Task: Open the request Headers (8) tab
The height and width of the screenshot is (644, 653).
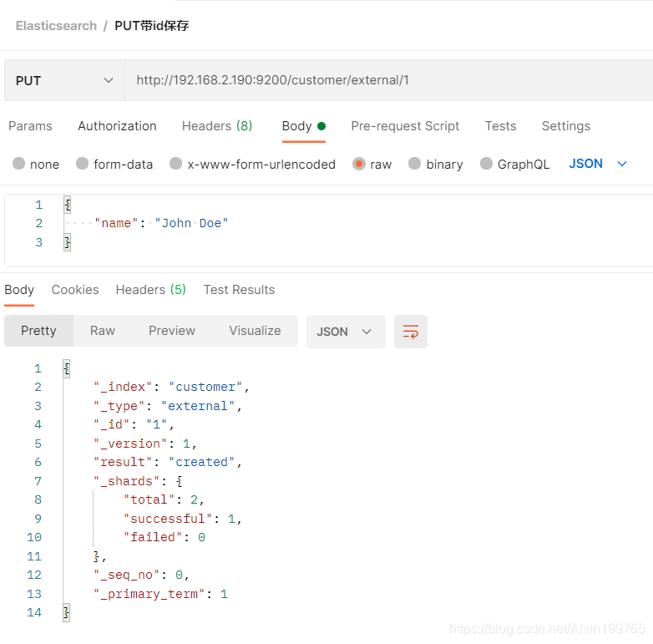Action: (217, 126)
